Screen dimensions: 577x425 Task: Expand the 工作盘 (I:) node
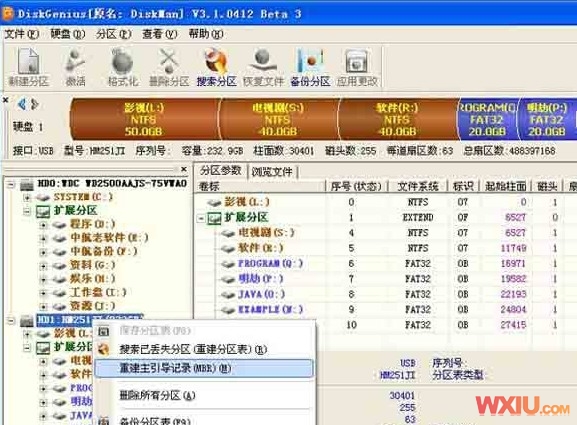43,293
